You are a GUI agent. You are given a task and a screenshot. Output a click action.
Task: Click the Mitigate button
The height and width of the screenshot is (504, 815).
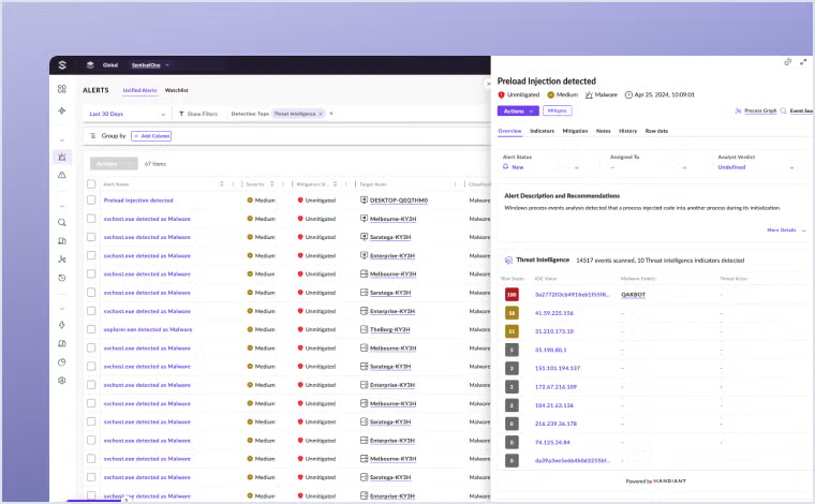557,111
